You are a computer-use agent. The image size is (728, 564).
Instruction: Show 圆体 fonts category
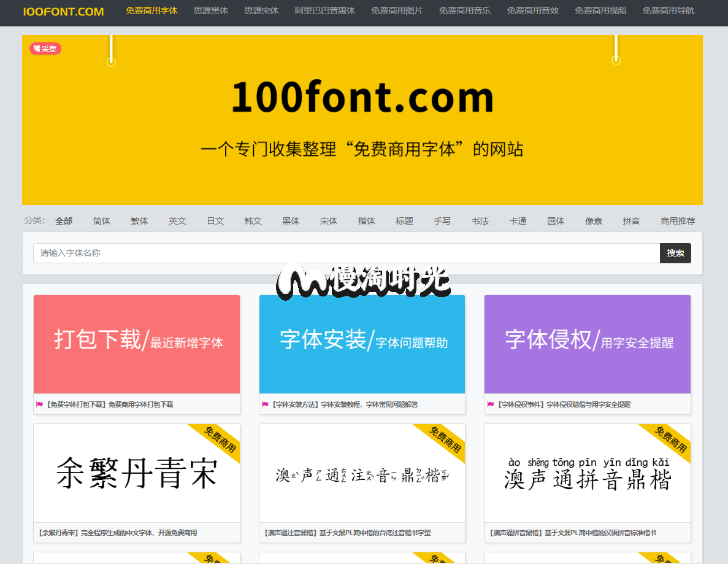point(556,221)
